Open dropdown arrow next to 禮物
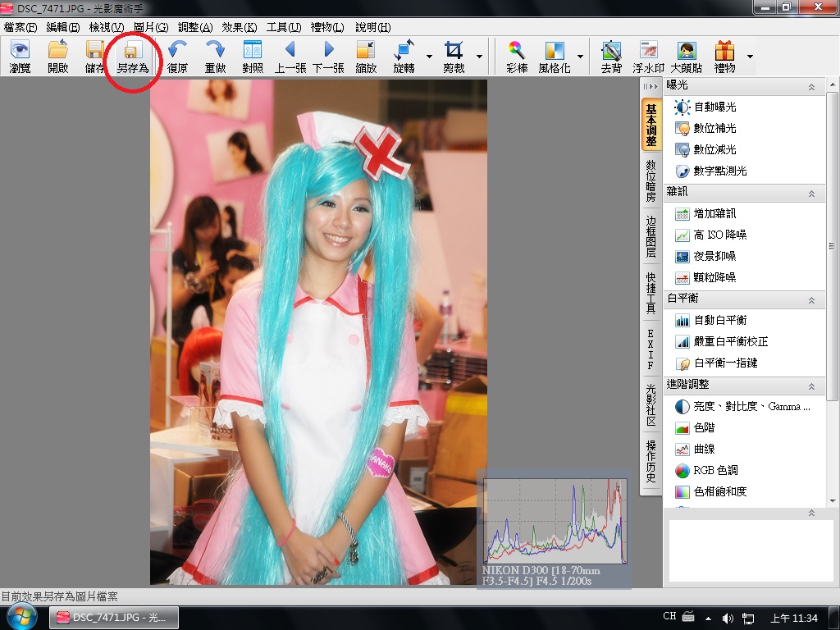The width and height of the screenshot is (840, 630). click(x=749, y=57)
